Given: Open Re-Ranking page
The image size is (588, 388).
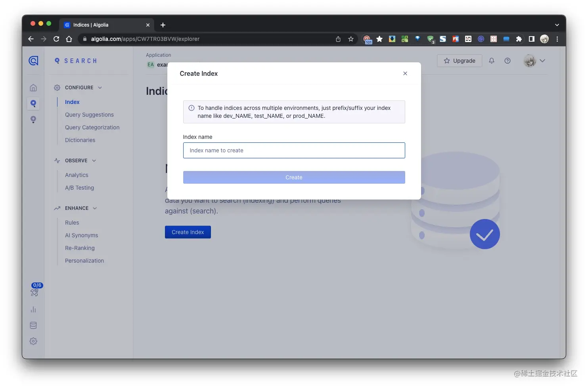Looking at the screenshot, I should tap(80, 248).
